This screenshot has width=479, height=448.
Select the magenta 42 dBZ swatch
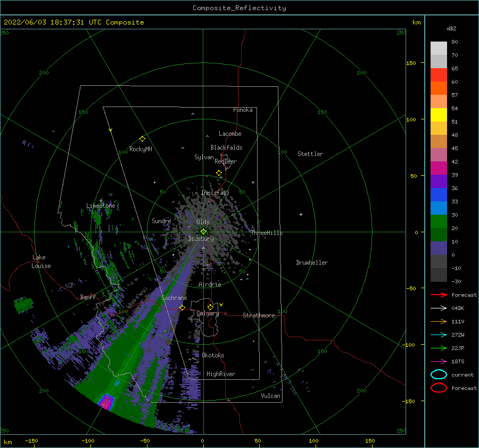(x=439, y=168)
